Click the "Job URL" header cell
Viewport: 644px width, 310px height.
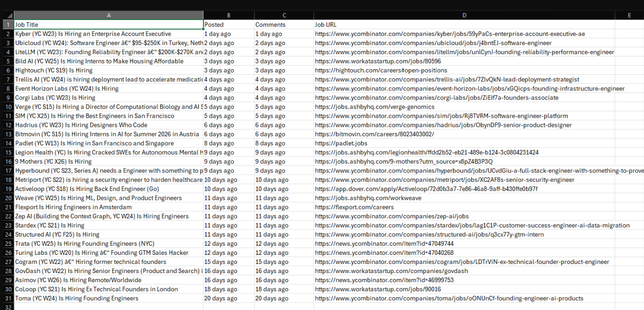tap(464, 24)
